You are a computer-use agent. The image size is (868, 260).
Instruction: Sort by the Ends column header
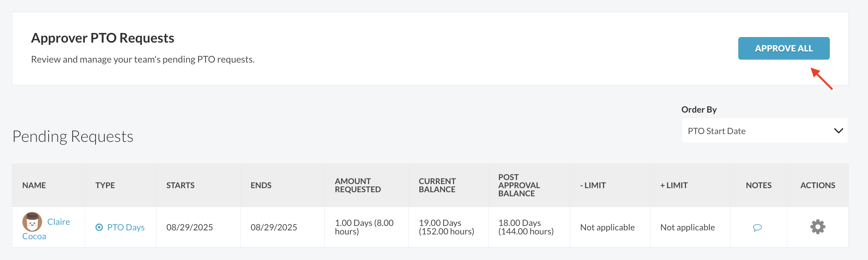[261, 185]
